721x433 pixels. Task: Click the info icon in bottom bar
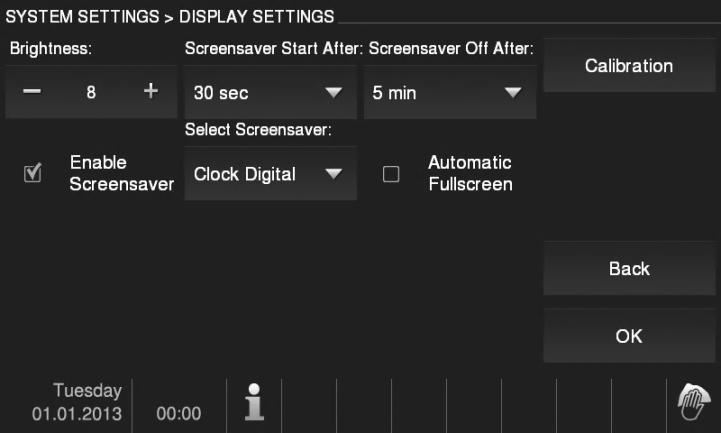point(254,402)
